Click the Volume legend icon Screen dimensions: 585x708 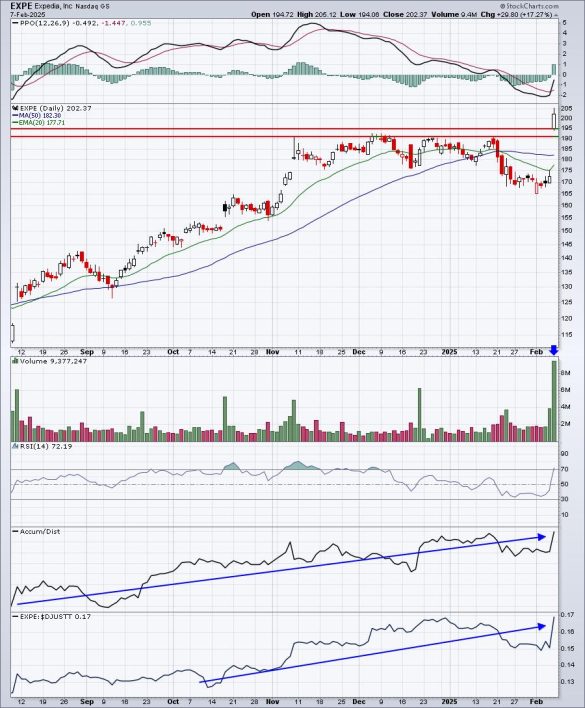[x=15, y=361]
